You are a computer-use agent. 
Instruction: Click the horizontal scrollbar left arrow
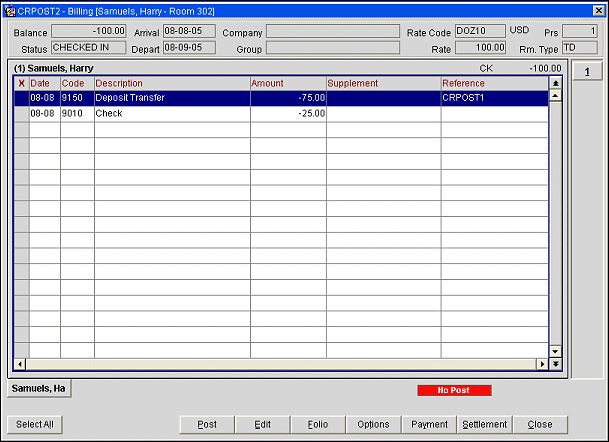20,364
